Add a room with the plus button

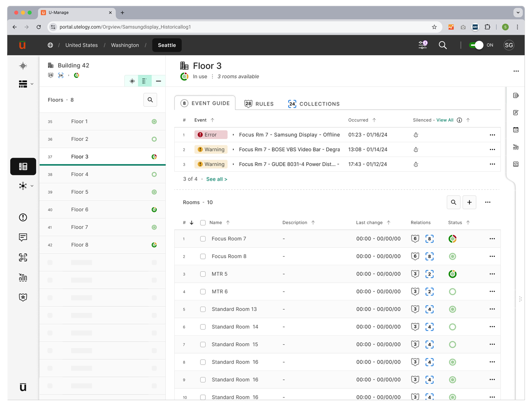pos(469,202)
